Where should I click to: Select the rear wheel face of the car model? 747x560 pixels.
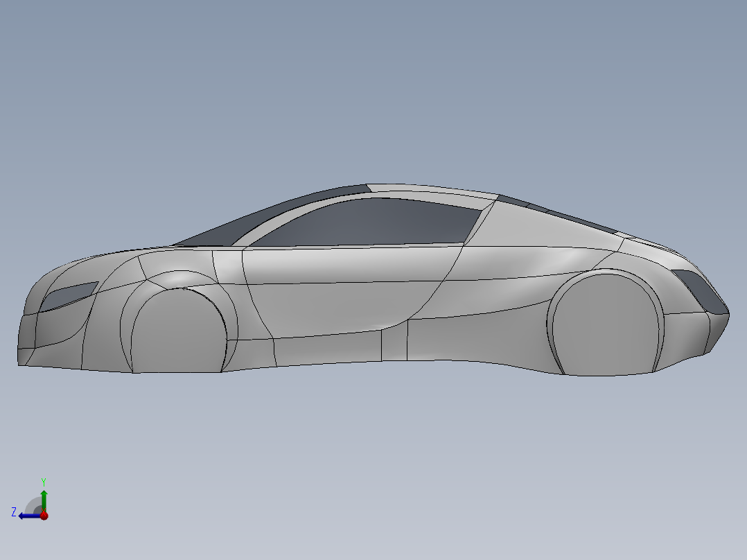coord(605,324)
